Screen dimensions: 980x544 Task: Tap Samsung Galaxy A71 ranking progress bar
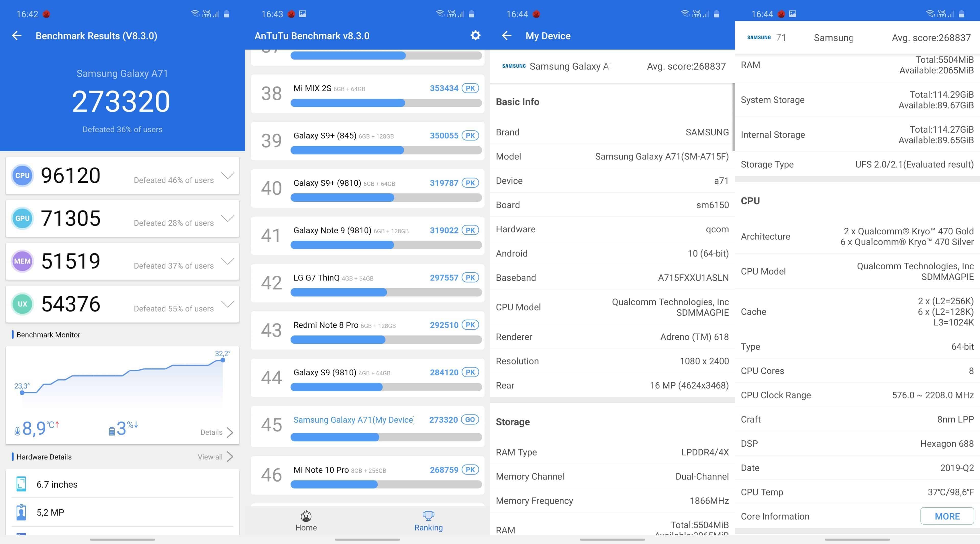click(386, 437)
